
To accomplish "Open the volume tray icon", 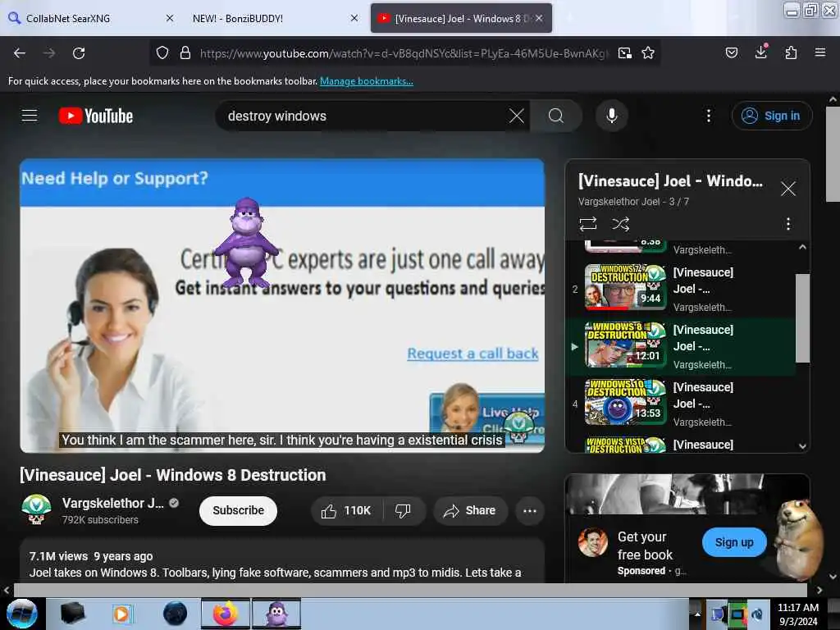I will click(757, 614).
